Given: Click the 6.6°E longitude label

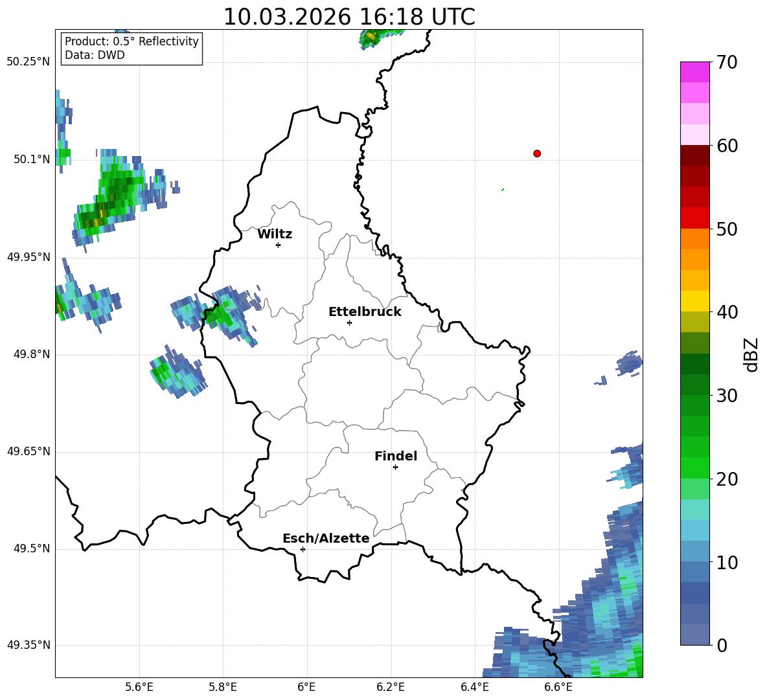Looking at the screenshot, I should 558,687.
